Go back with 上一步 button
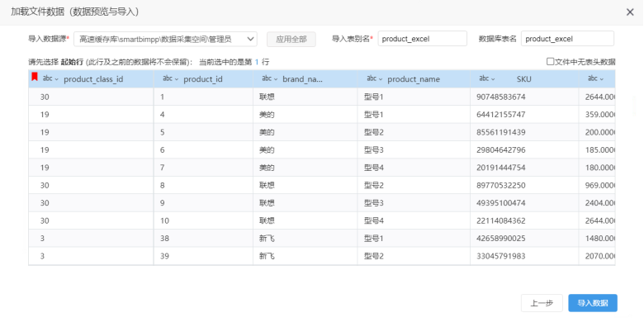The height and width of the screenshot is (327, 644). click(542, 303)
